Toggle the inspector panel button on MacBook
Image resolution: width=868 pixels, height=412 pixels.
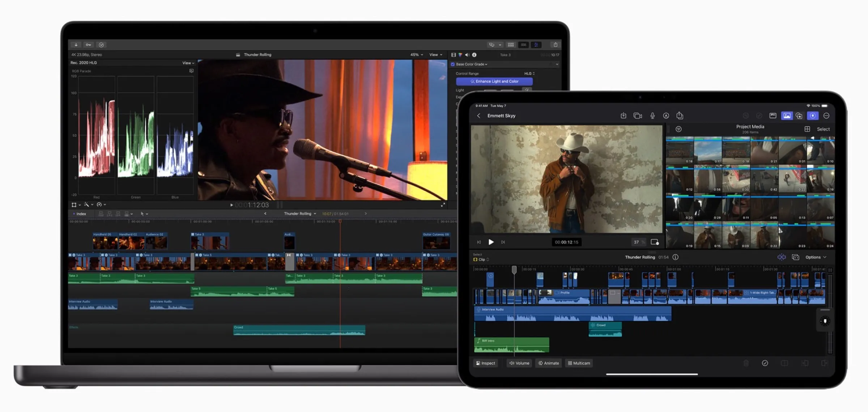tap(536, 45)
